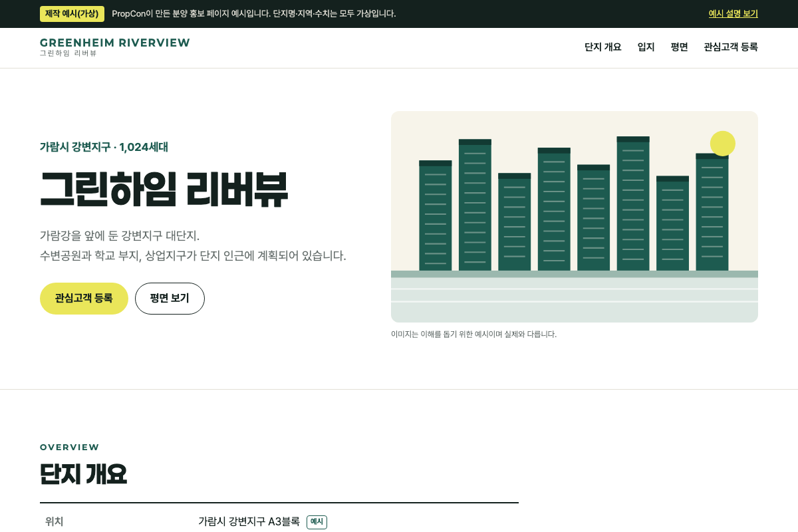Click the image disclaimer caption text
Screen dimensions: 798x532
pos(473,334)
